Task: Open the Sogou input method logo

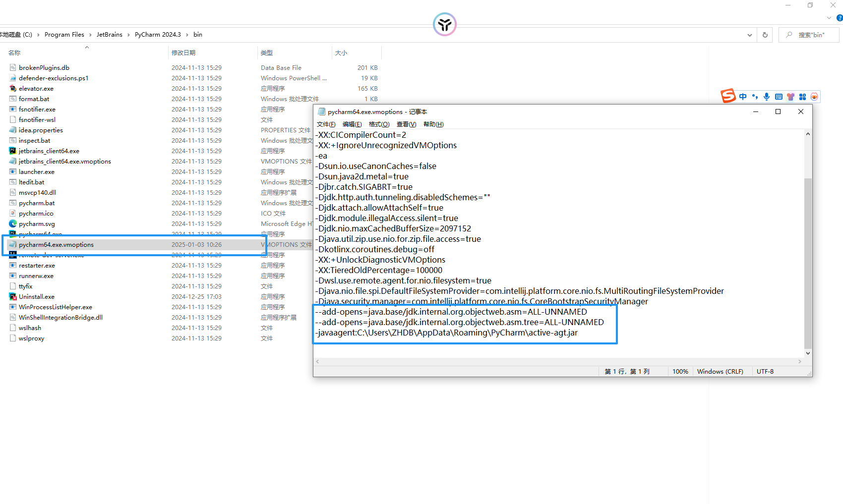Action: (728, 96)
